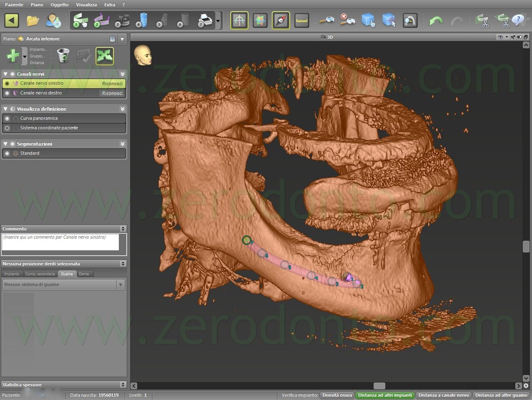The height and width of the screenshot is (400, 532).
Task: Click the first scissors cut tool
Action: tap(482, 21)
